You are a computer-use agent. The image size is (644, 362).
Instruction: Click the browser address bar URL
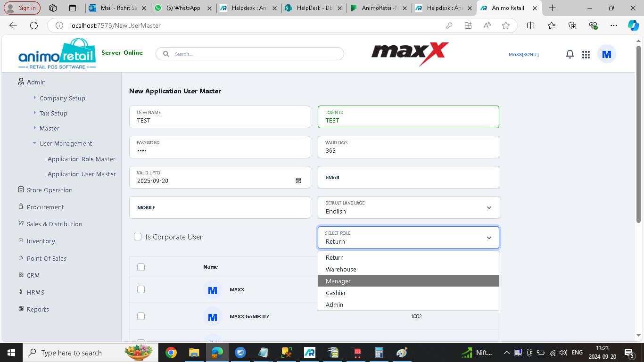(116, 25)
